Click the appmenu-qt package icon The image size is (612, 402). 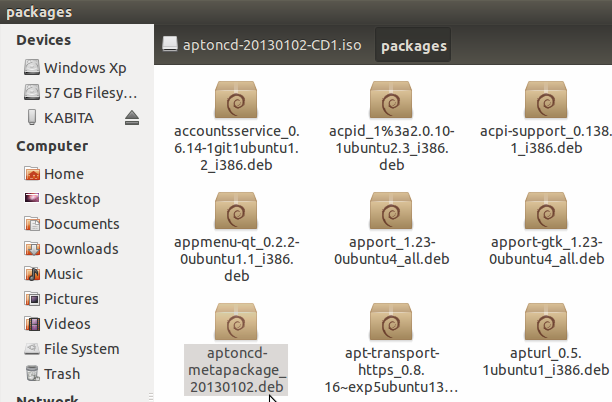pos(236,212)
